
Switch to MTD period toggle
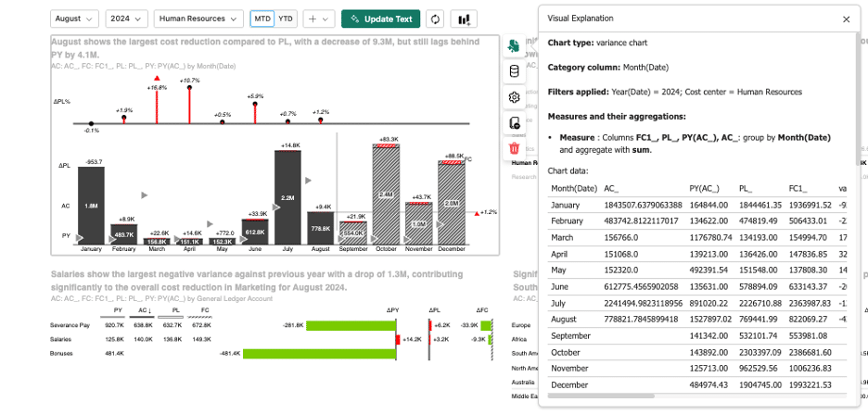click(262, 19)
